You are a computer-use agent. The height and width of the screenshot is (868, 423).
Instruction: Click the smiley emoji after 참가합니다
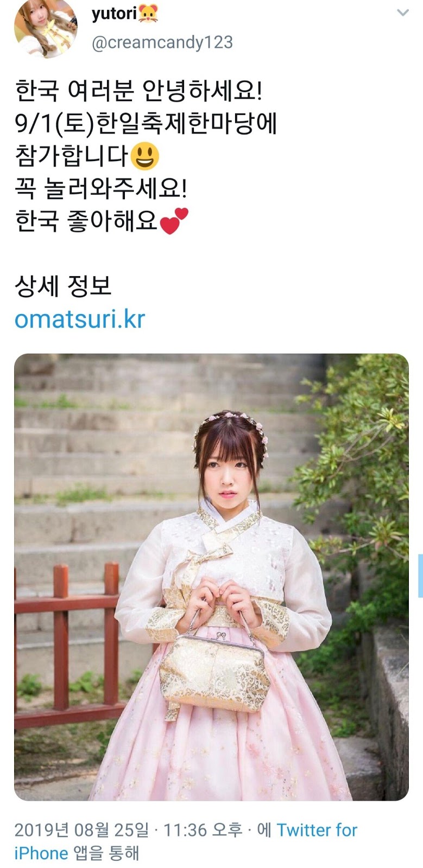tap(145, 156)
